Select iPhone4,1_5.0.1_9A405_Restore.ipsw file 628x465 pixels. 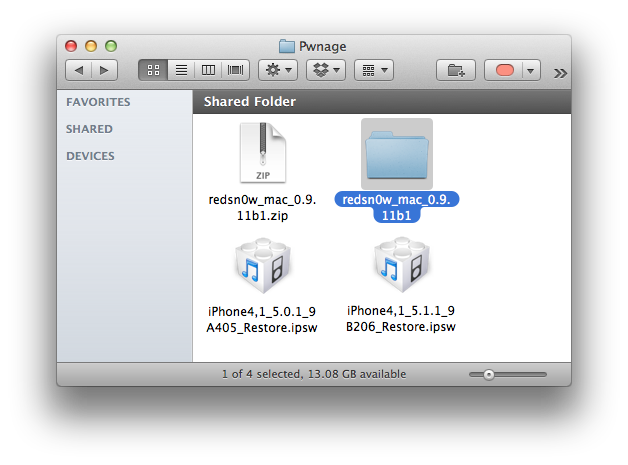[x=262, y=268]
